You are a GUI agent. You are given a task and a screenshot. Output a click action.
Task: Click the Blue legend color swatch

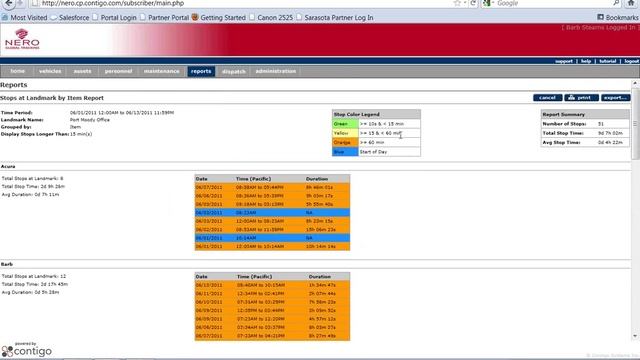(x=345, y=152)
